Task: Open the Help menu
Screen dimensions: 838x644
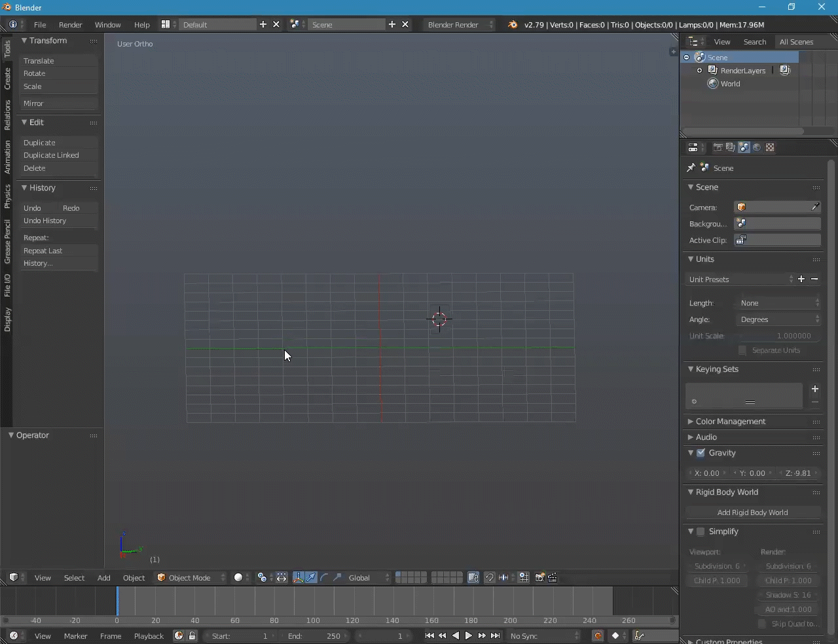Action: point(142,24)
